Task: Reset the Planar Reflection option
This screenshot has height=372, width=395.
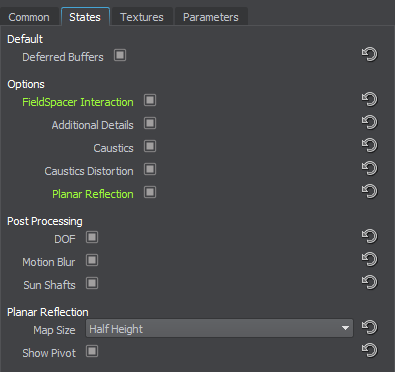Action: [369, 191]
